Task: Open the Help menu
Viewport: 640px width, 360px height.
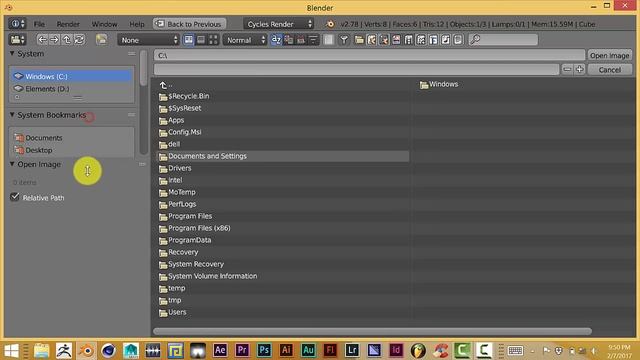Action: coord(137,24)
